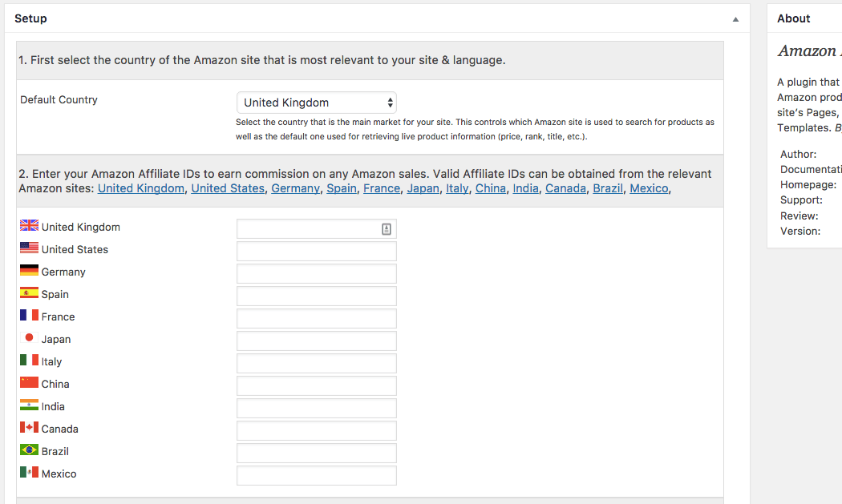Click the Italy row label
The image size is (842, 504).
(51, 361)
